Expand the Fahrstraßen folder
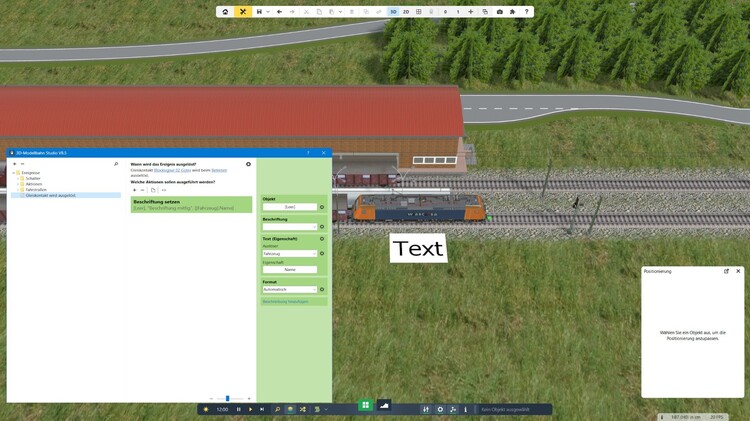This screenshot has height=421, width=750. coord(18,190)
